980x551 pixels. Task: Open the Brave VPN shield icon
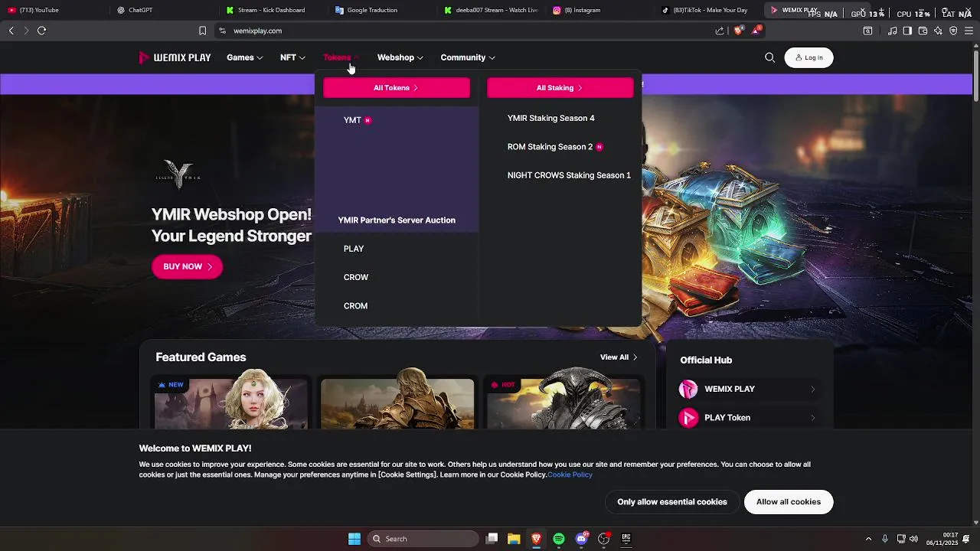click(x=953, y=31)
